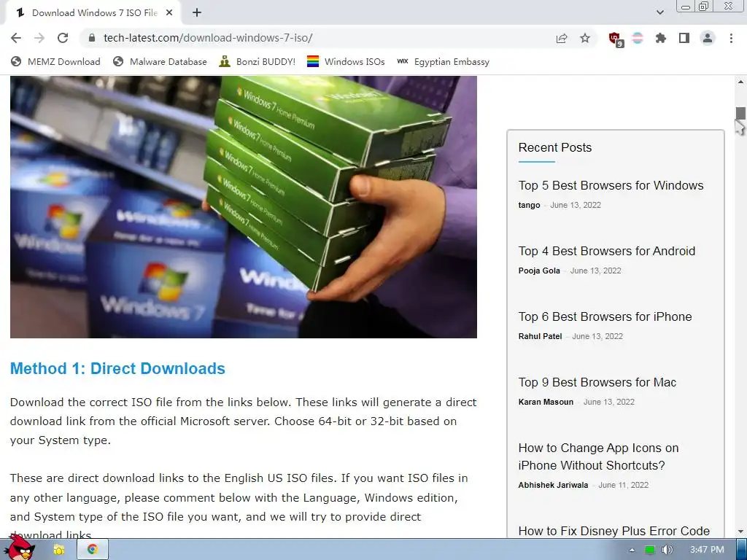Select the Download Windows 7 ISO File tab
This screenshot has width=747, height=560.
[94, 13]
